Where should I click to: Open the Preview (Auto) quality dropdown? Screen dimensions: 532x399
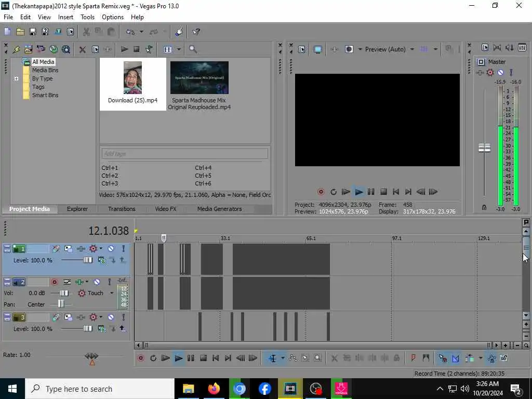(412, 49)
